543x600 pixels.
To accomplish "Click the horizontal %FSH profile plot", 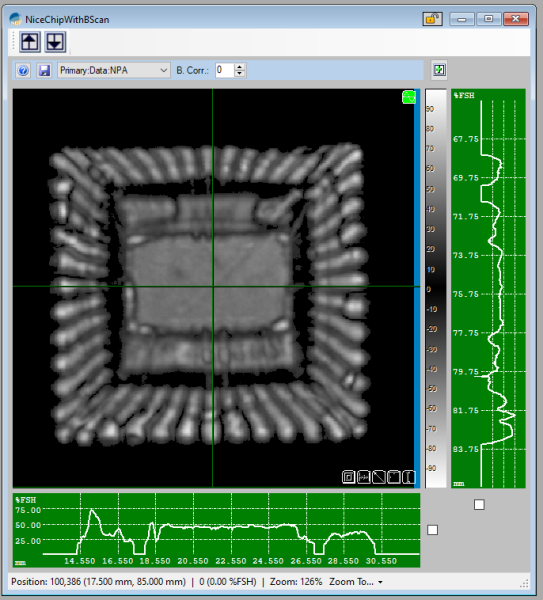I will pyautogui.click(x=216, y=530).
